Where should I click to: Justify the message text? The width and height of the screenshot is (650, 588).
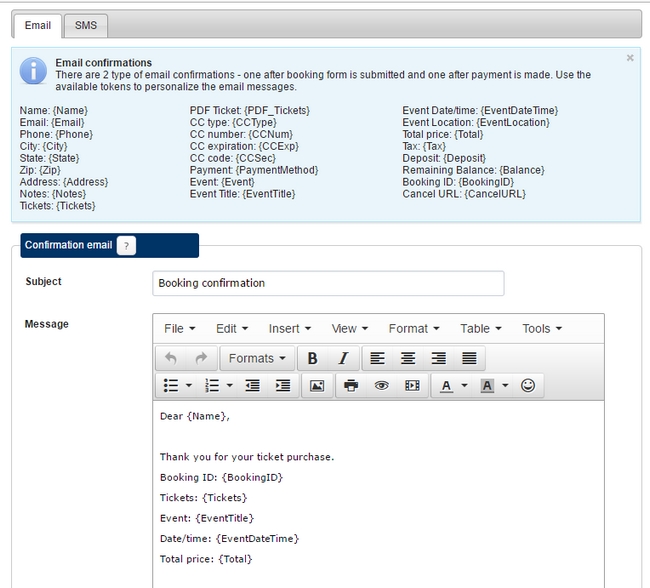pyautogui.click(x=469, y=358)
